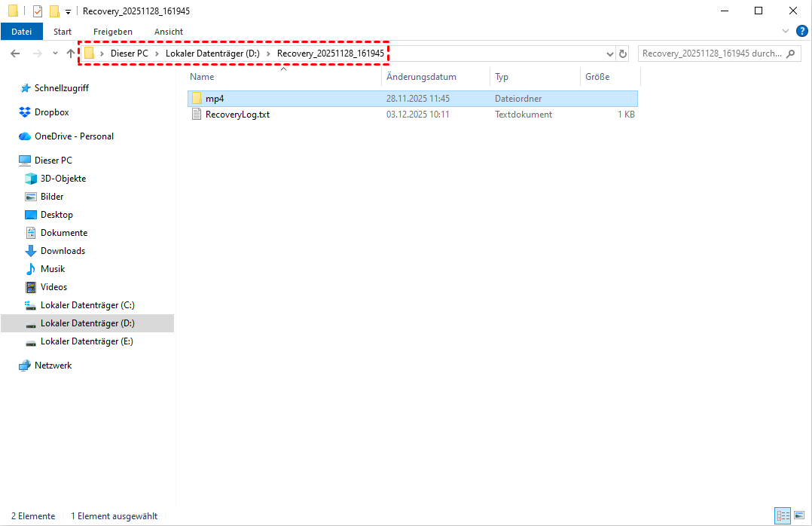Switch to details view in status bar
This screenshot has height=526, width=812.
783,516
